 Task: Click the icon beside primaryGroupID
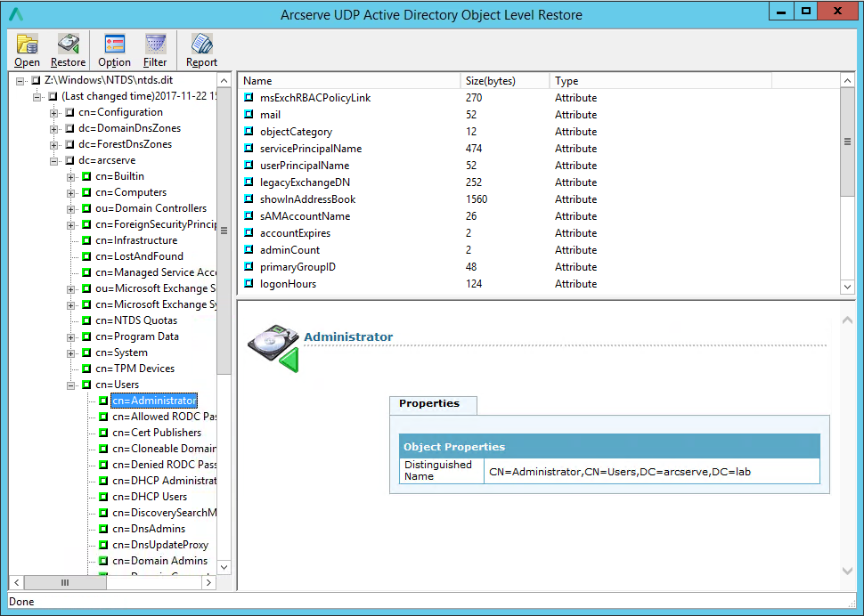coord(249,266)
